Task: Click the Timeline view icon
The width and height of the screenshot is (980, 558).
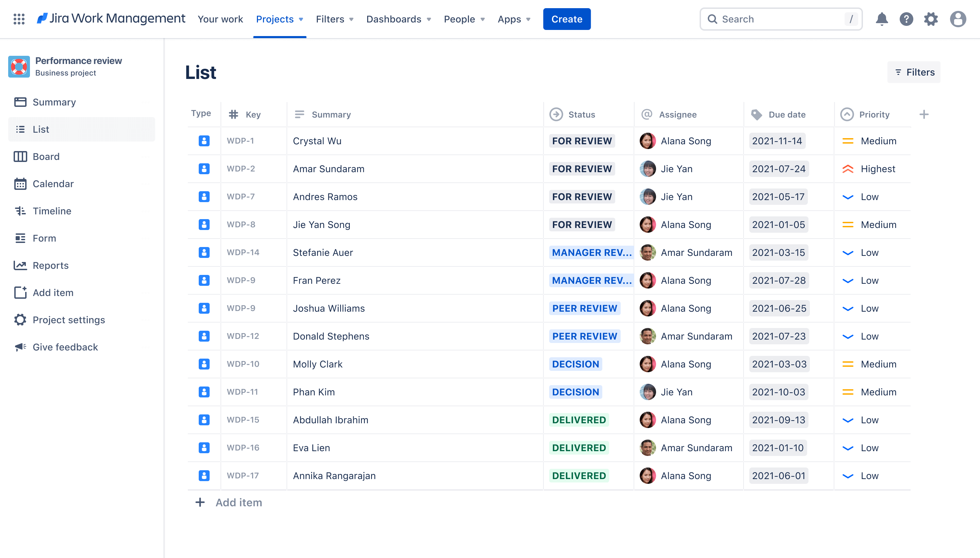Action: point(19,211)
